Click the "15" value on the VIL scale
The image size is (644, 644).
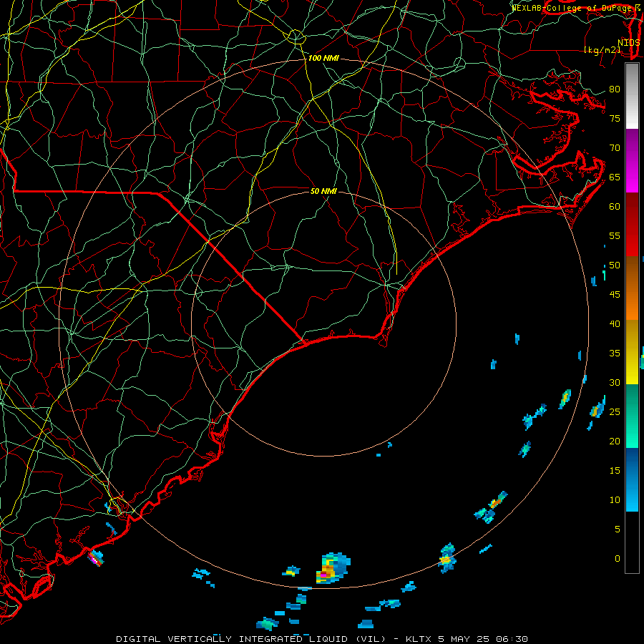pyautogui.click(x=615, y=471)
